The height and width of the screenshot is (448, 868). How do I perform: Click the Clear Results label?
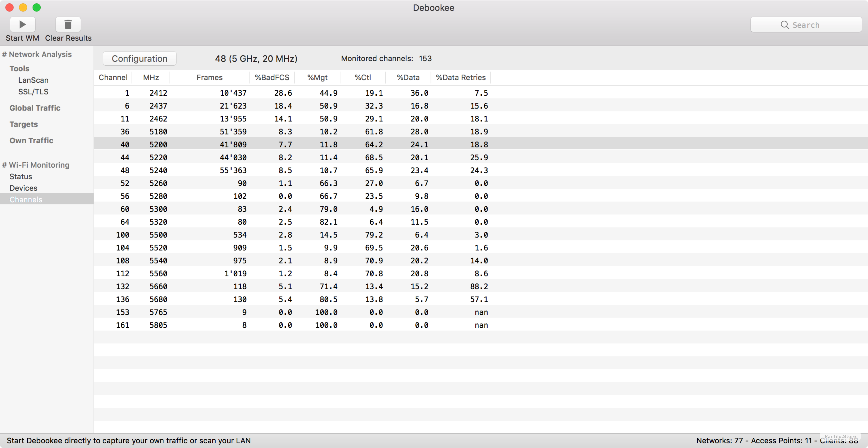pos(68,38)
